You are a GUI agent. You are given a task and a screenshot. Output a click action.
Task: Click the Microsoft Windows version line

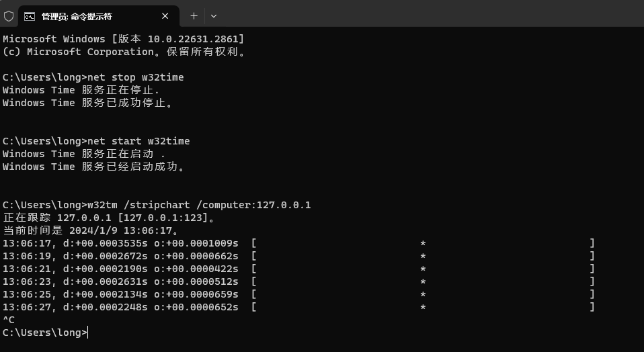tap(123, 39)
